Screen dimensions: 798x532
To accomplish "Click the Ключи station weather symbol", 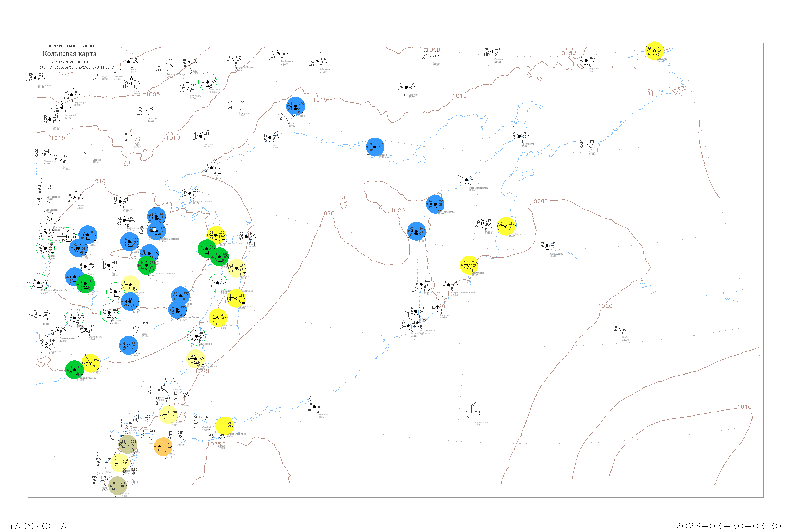I will pyautogui.click(x=483, y=223).
